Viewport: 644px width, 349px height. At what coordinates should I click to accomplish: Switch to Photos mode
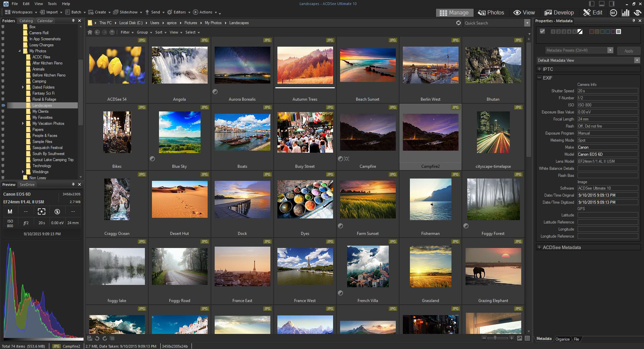click(x=491, y=13)
